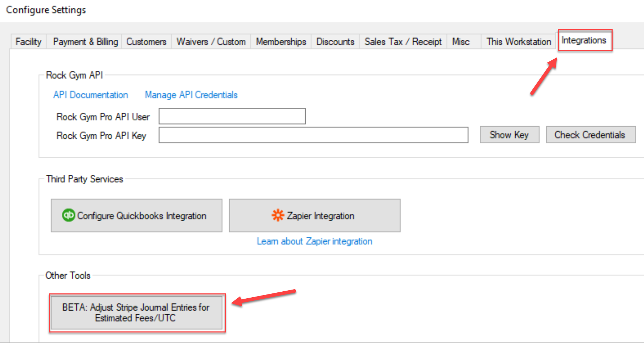This screenshot has height=344, width=644.
Task: Switch to Sales Tax / Receipt tab
Action: (403, 42)
